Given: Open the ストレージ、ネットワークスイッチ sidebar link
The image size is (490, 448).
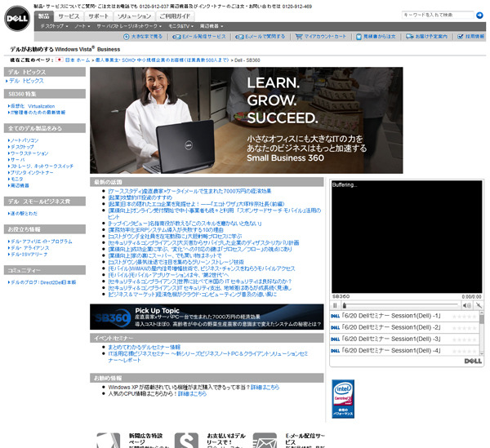Looking at the screenshot, I should tap(42, 166).
